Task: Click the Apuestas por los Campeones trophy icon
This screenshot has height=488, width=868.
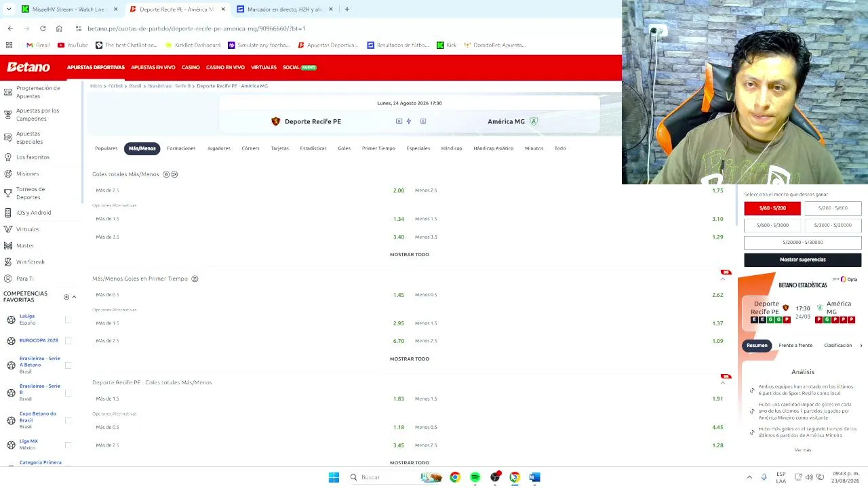Action: (x=9, y=115)
